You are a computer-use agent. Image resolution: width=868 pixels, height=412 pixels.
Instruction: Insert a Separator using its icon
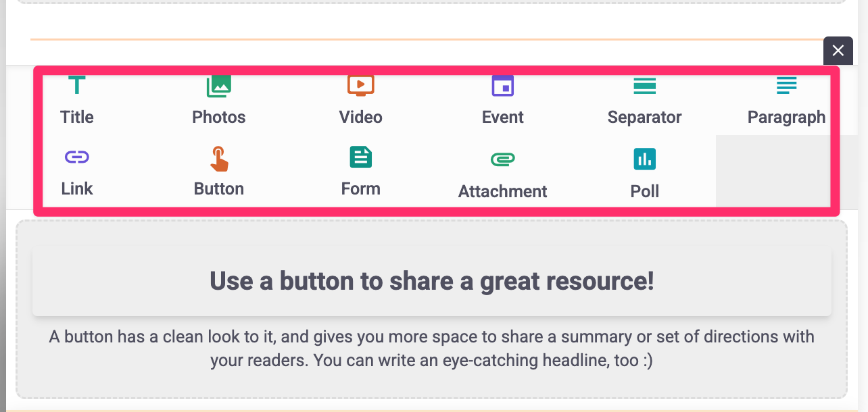644,86
